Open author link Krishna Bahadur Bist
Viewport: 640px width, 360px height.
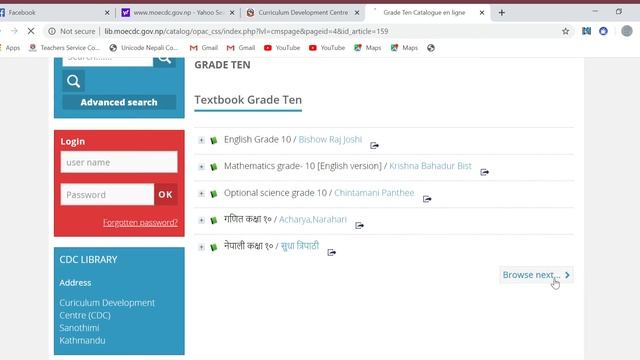pyautogui.click(x=430, y=166)
